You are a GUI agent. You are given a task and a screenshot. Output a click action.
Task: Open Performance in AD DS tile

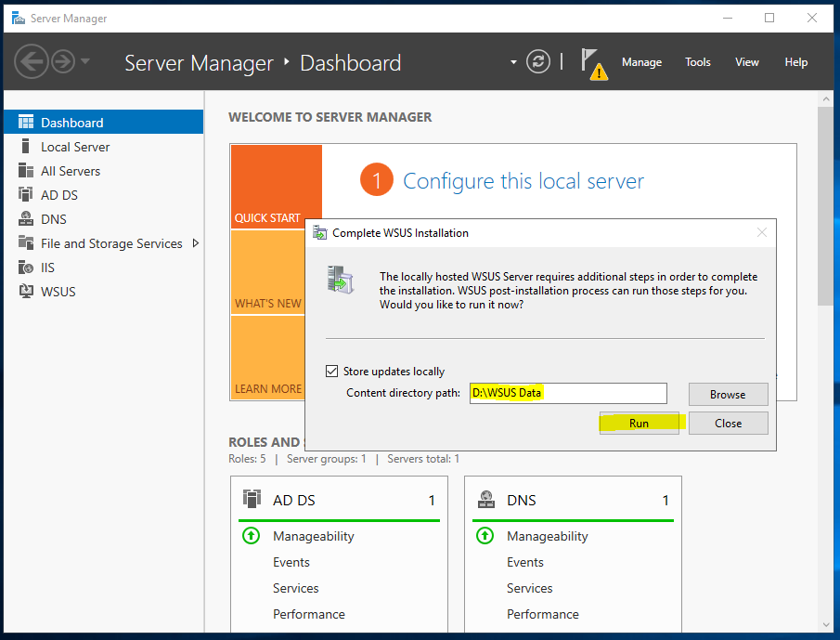coord(309,614)
